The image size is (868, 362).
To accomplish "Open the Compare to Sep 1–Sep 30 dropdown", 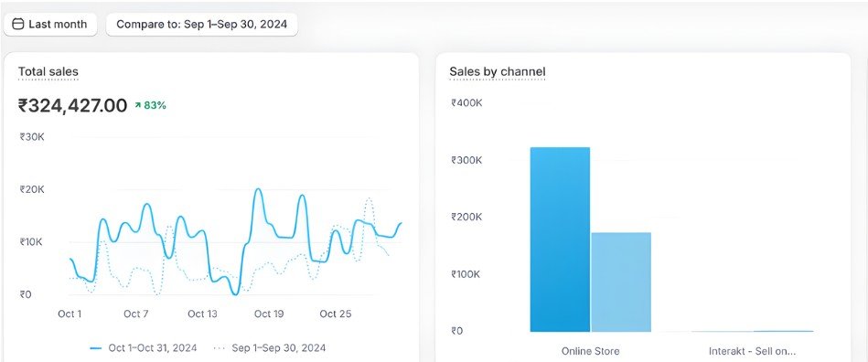I will point(201,25).
